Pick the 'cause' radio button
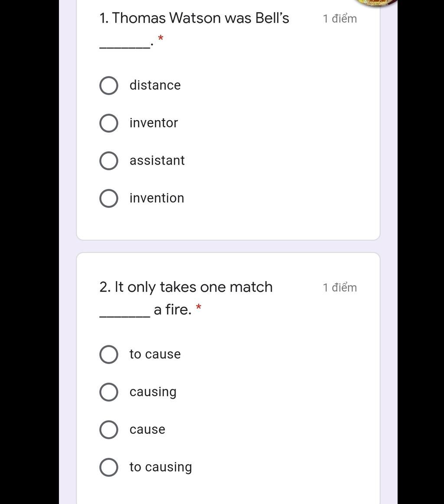 pos(109,430)
